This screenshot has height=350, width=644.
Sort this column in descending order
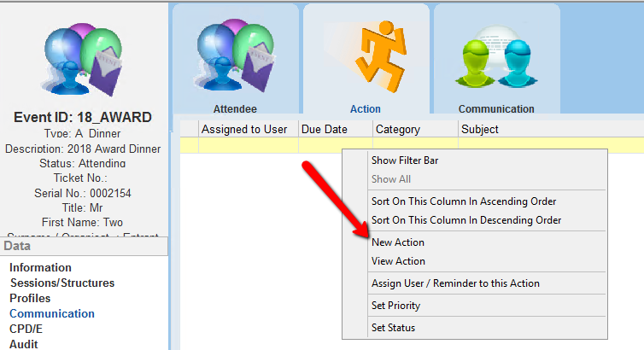tap(465, 220)
